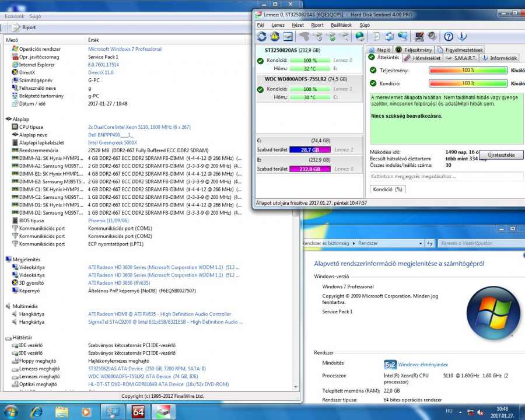Open the Windows-élményindex link
Screen dimensions: 525x420
click(x=423, y=365)
